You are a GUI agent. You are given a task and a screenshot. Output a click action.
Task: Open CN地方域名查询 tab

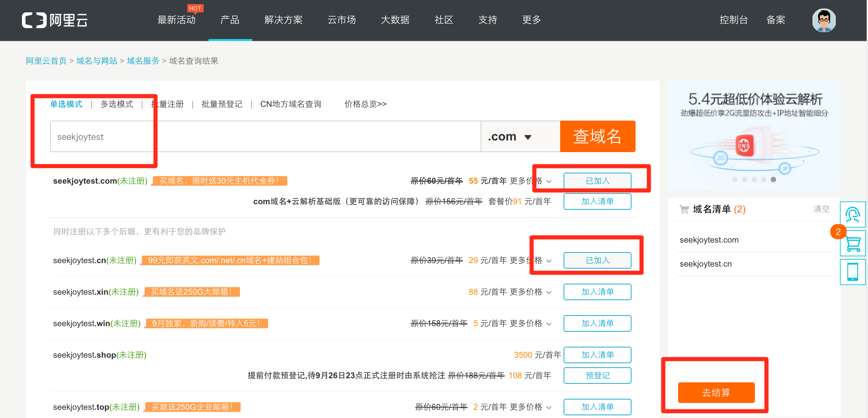tap(291, 104)
